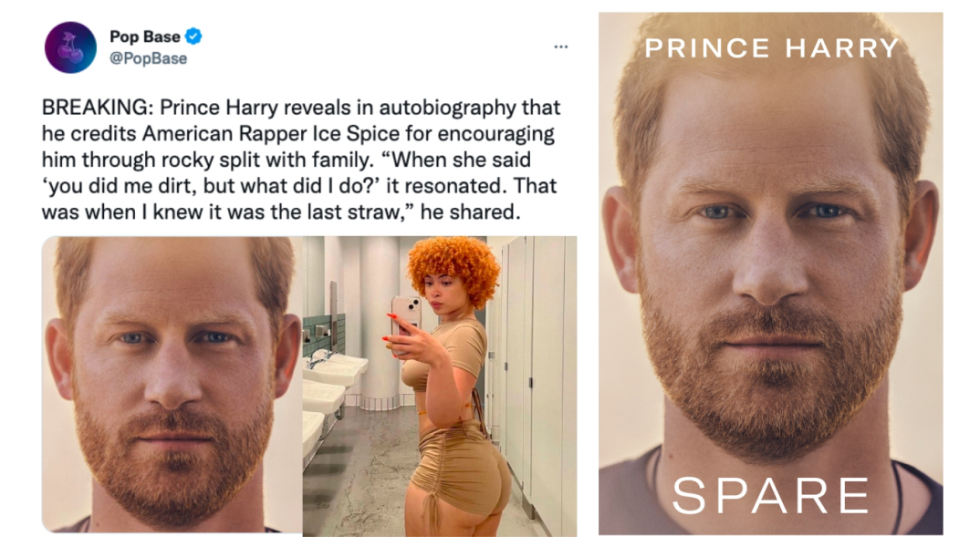Open the three-dot more options menu
The image size is (980, 547).
(560, 46)
